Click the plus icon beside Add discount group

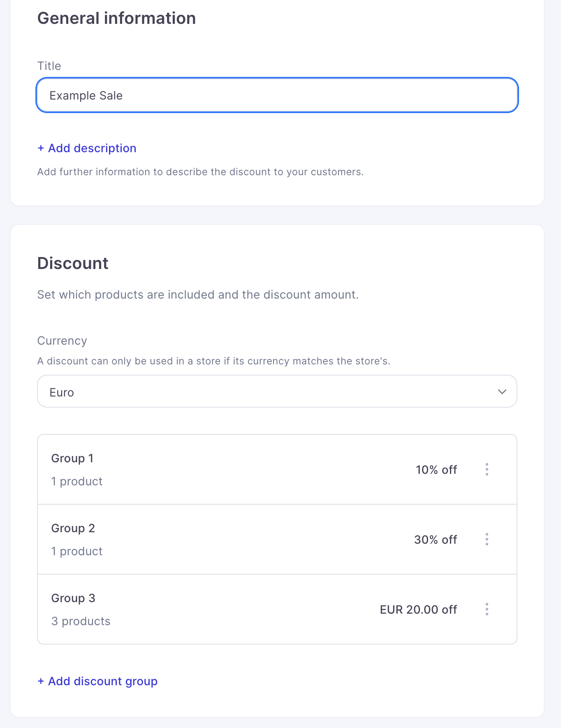41,682
